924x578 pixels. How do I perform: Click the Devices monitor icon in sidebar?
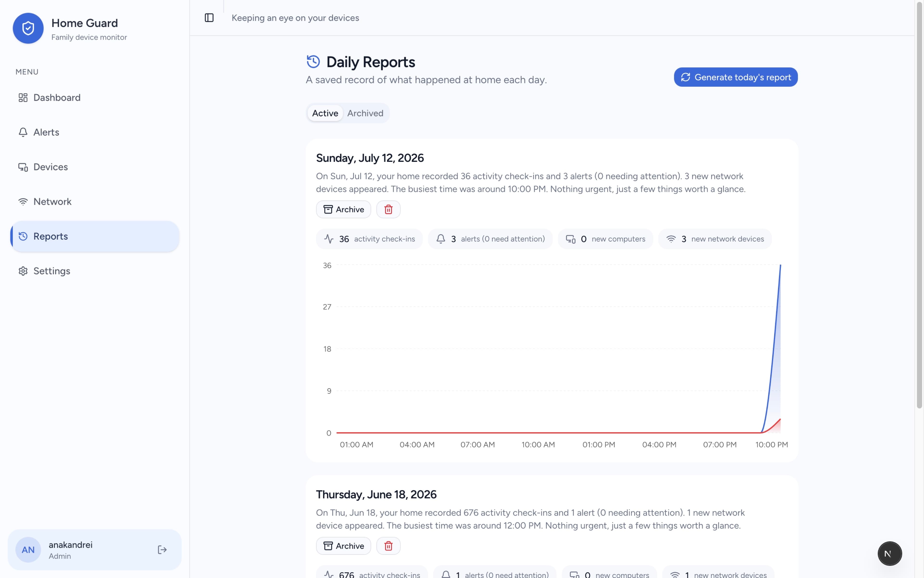(23, 167)
